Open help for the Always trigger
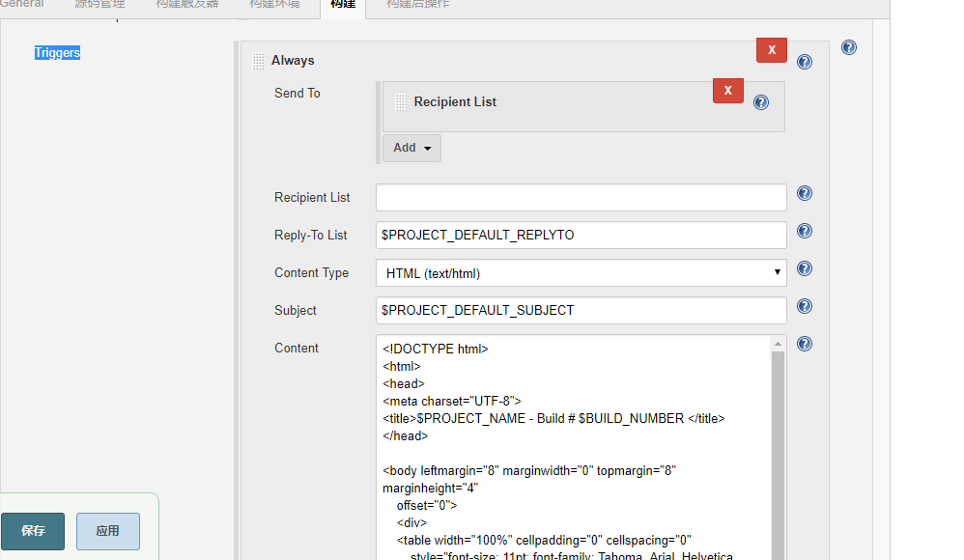The height and width of the screenshot is (560, 964). click(805, 62)
